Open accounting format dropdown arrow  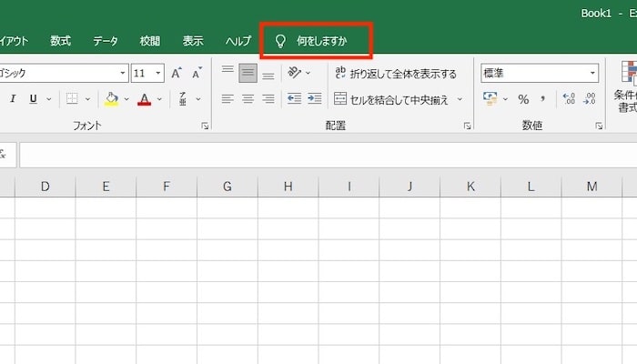pyautogui.click(x=505, y=98)
